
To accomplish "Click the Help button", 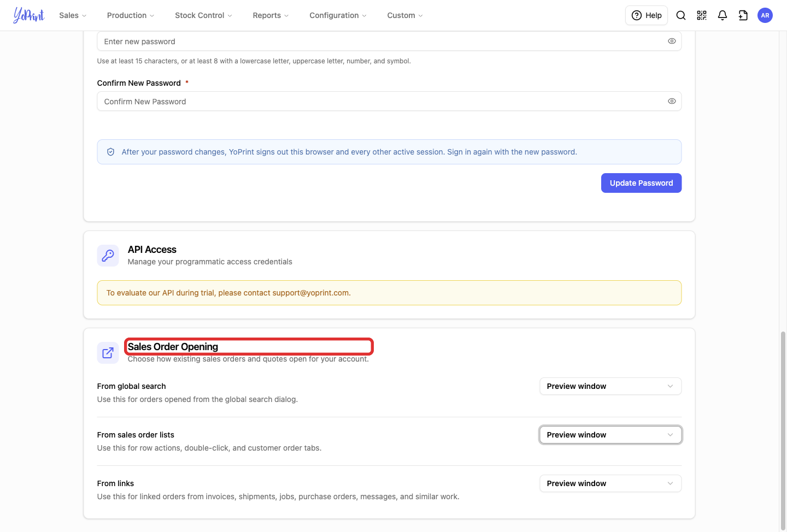I will tap(647, 15).
